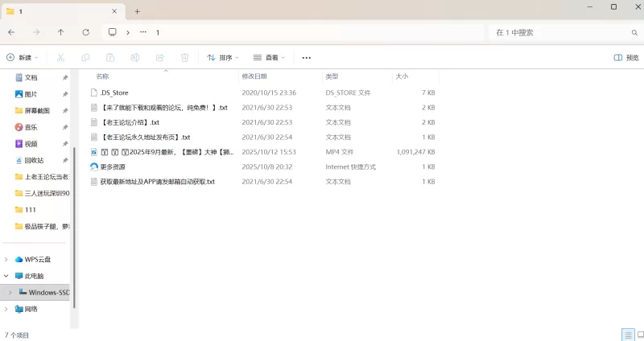Click the Cut scissors icon
This screenshot has height=341, width=644.
click(61, 58)
